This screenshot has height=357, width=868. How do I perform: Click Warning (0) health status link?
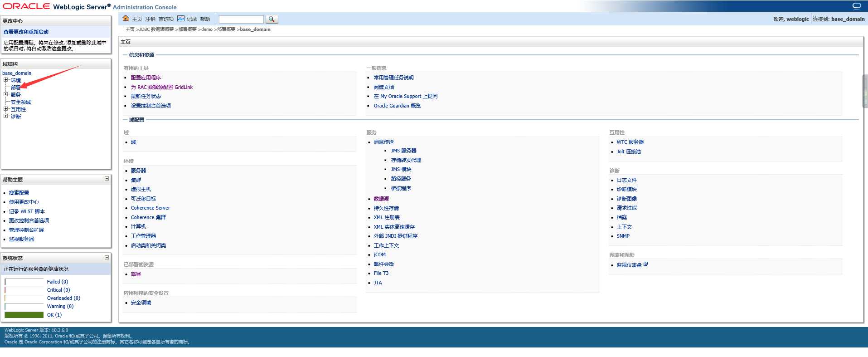(x=60, y=306)
